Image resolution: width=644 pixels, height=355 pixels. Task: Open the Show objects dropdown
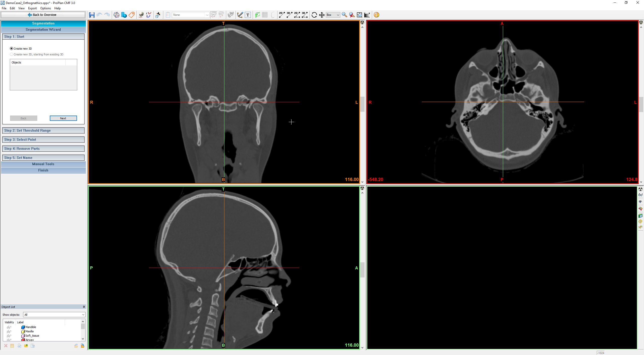54,315
